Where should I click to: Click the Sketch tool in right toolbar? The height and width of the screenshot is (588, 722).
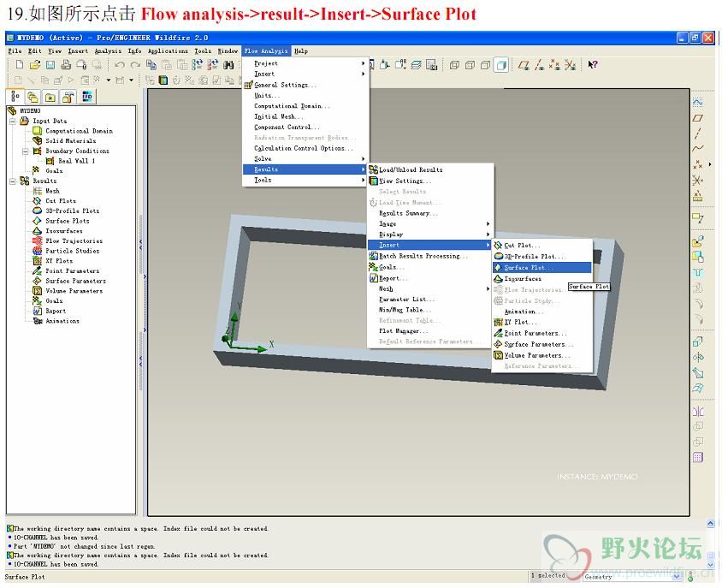coord(697,103)
